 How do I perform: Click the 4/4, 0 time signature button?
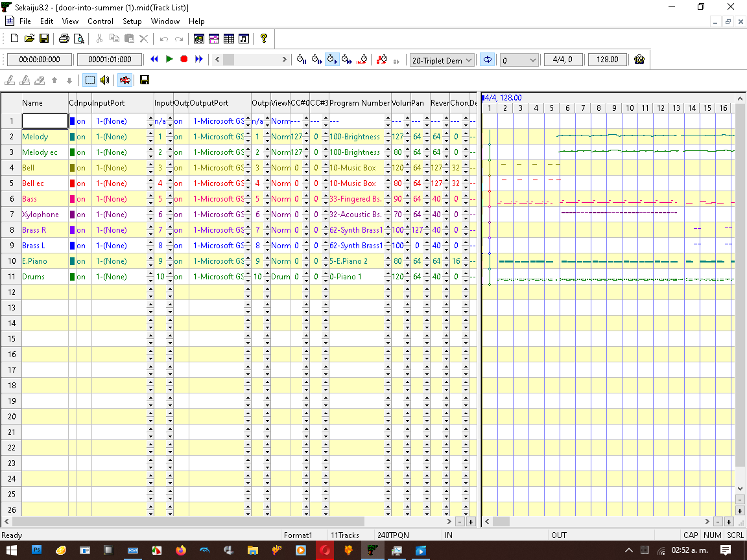562,60
